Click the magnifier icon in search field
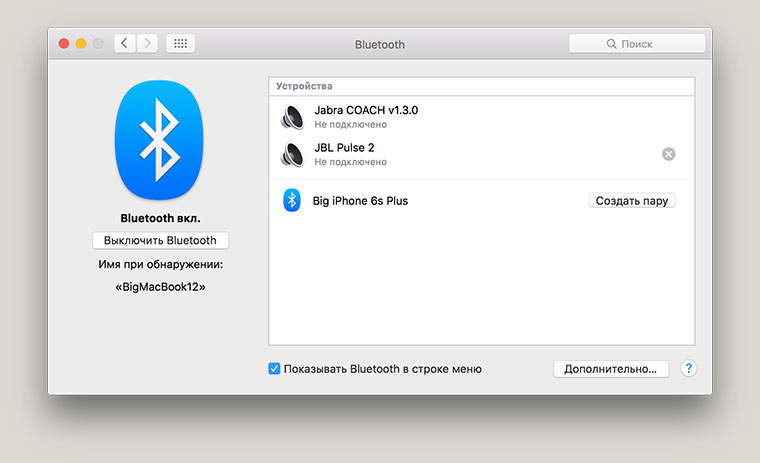The height and width of the screenshot is (463, 760). 611,44
